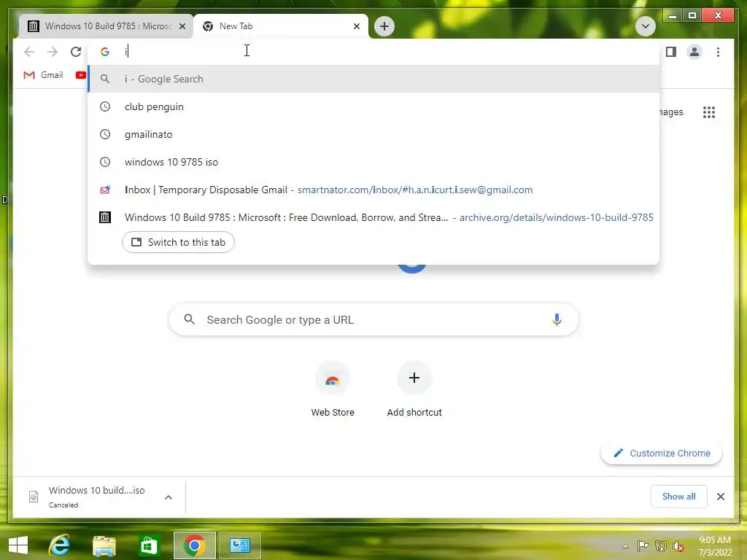Select the Chrome taskbar icon

[x=194, y=545]
